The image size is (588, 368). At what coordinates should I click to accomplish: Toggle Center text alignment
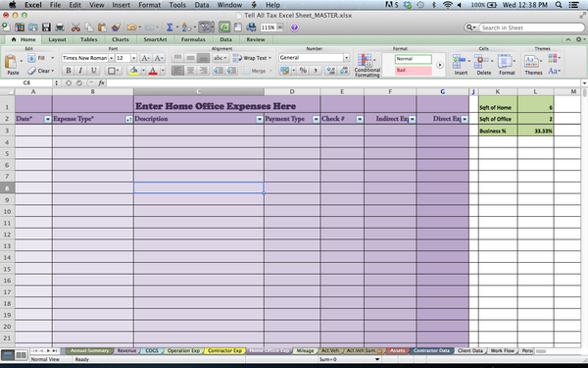190,71
